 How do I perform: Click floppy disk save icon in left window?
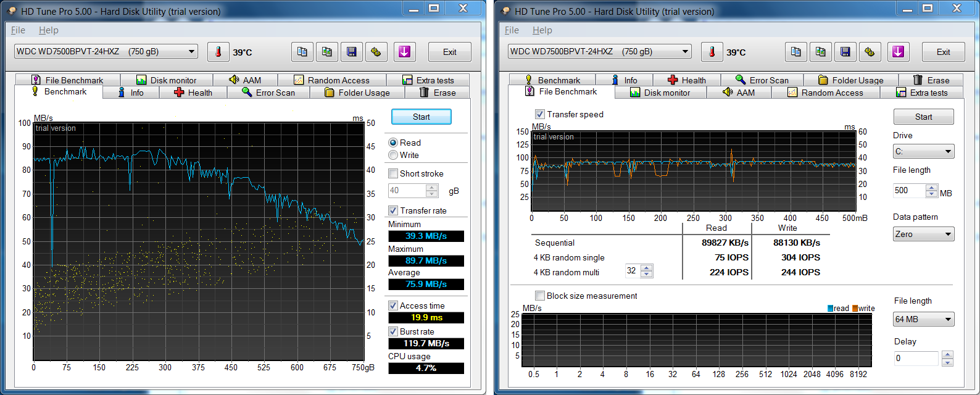click(352, 52)
